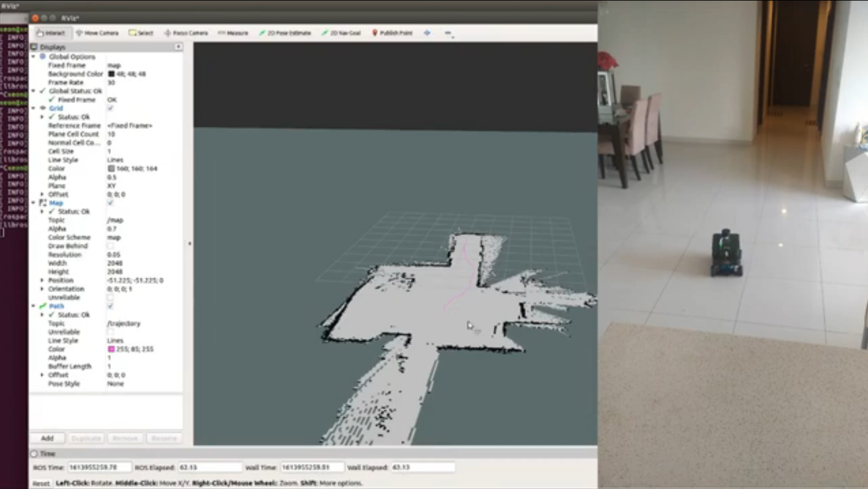Activate the Select tool
The width and height of the screenshot is (868, 489).
pos(141,33)
